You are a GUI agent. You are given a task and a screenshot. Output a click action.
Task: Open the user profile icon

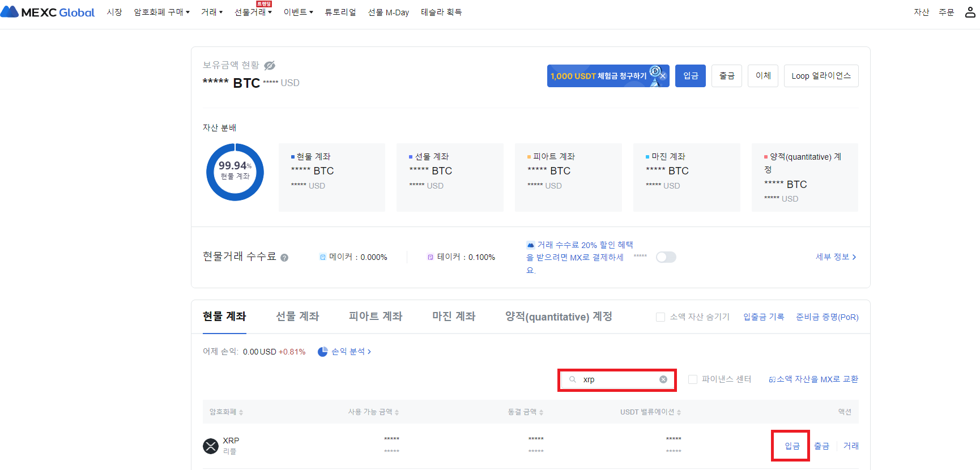[x=970, y=12]
